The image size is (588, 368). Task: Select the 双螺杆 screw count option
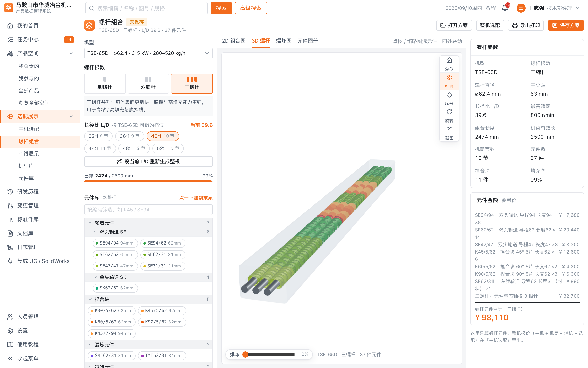pos(148,83)
